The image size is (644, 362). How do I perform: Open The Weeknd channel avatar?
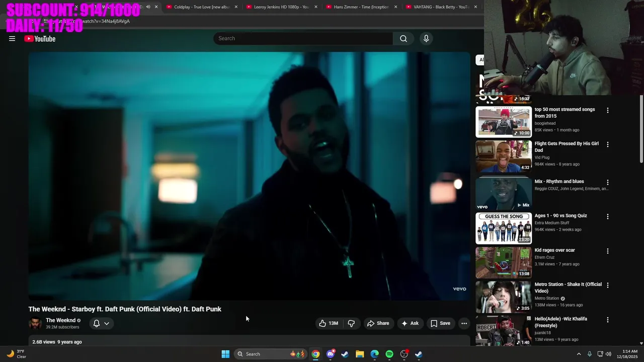(35, 323)
